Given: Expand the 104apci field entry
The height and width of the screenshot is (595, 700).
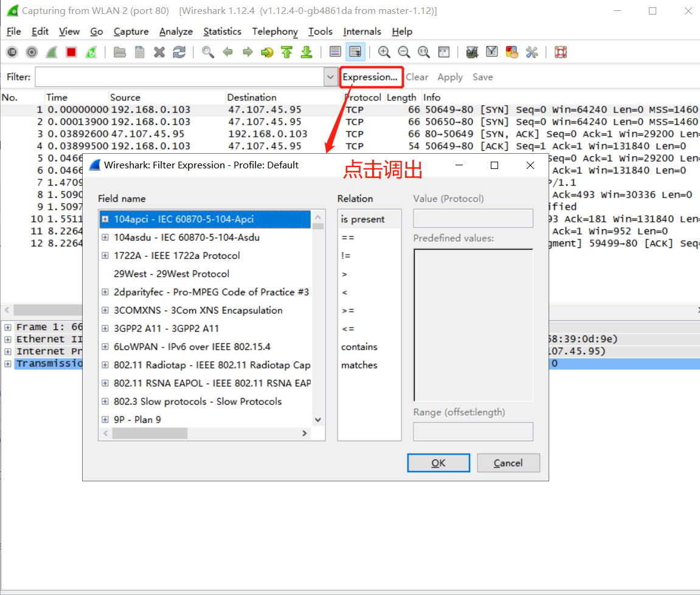Looking at the screenshot, I should (105, 219).
